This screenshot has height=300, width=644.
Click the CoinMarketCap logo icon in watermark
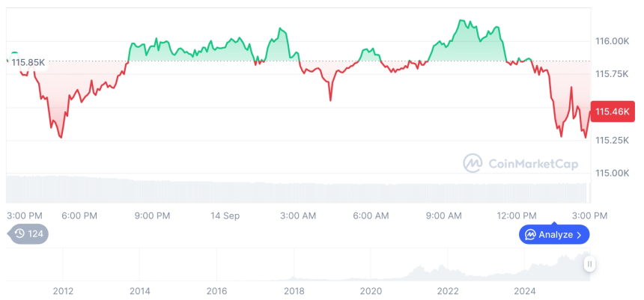pos(473,162)
